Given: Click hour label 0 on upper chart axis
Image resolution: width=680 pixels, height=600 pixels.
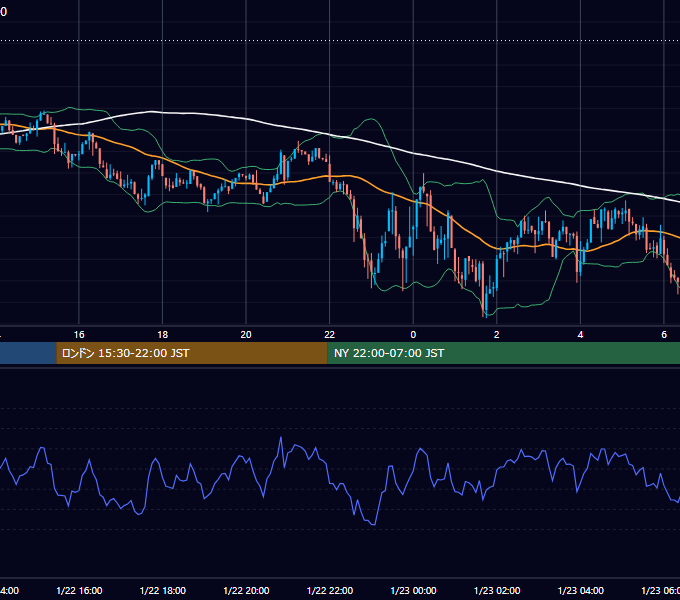Looking at the screenshot, I should coord(413,335).
